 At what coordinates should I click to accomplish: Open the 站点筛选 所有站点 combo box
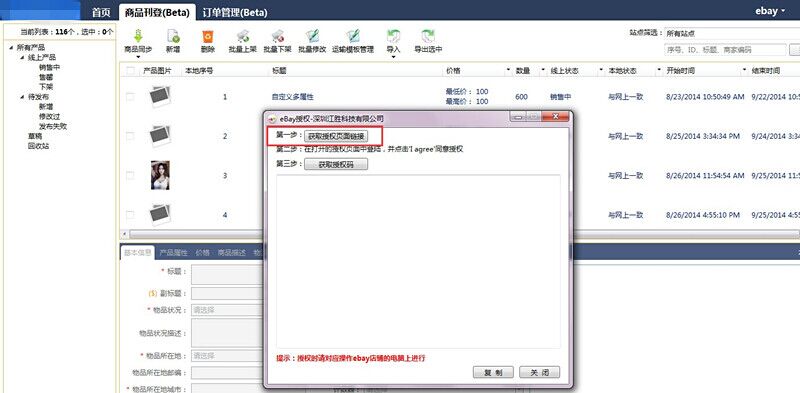pos(732,34)
